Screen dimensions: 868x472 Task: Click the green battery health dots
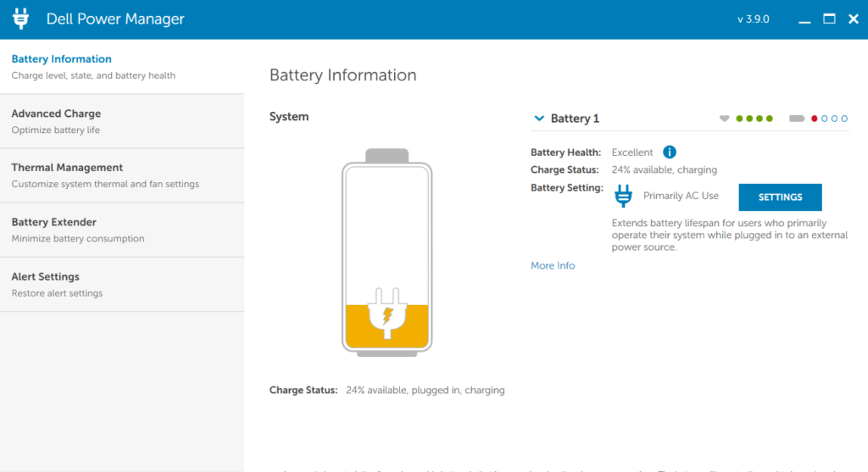(754, 119)
